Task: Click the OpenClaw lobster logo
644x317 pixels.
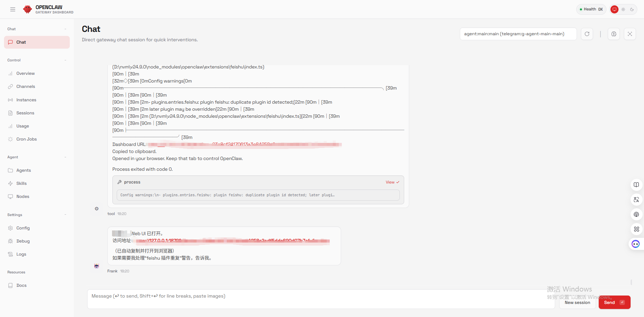Action: (28, 9)
